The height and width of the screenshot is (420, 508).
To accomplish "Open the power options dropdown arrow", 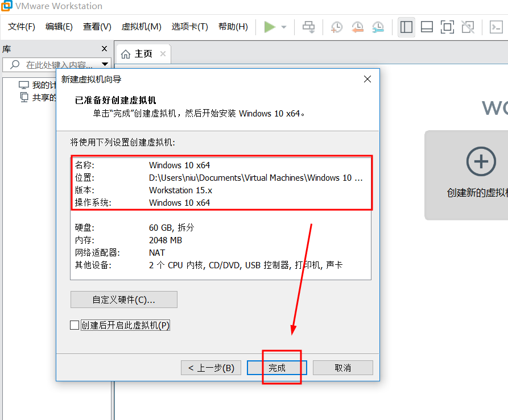I will 284,27.
